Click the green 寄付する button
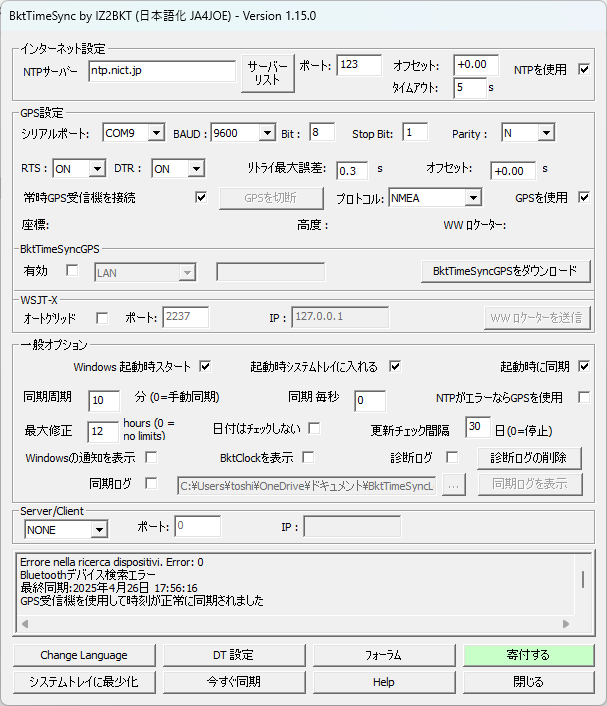The height and width of the screenshot is (706, 607). [529, 655]
